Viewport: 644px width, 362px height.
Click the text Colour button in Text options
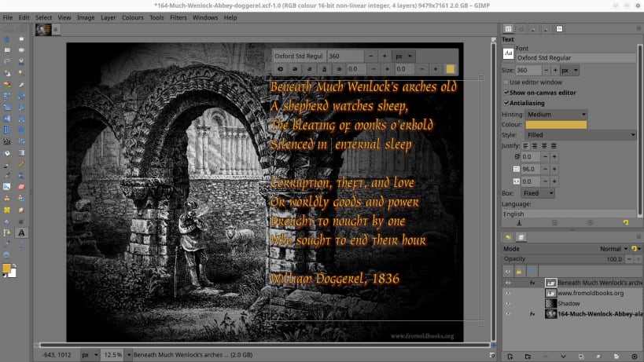556,125
